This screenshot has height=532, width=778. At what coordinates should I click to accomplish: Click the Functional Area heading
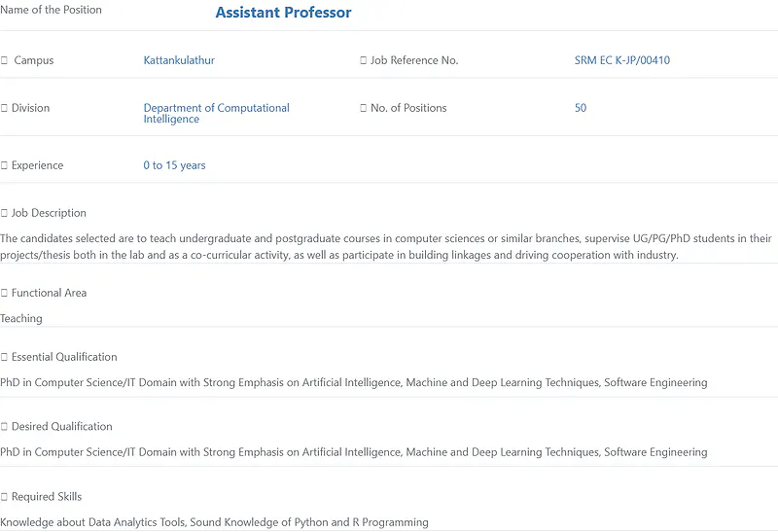[x=50, y=293]
